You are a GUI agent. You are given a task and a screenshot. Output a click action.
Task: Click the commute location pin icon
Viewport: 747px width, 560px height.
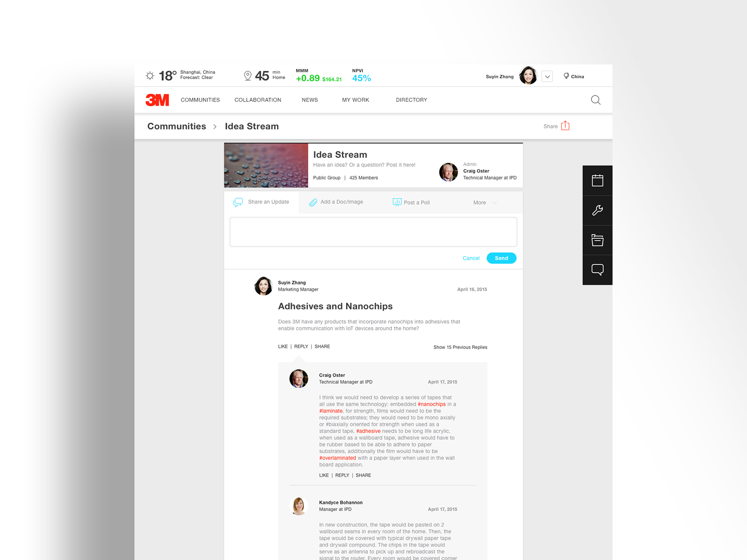point(247,75)
